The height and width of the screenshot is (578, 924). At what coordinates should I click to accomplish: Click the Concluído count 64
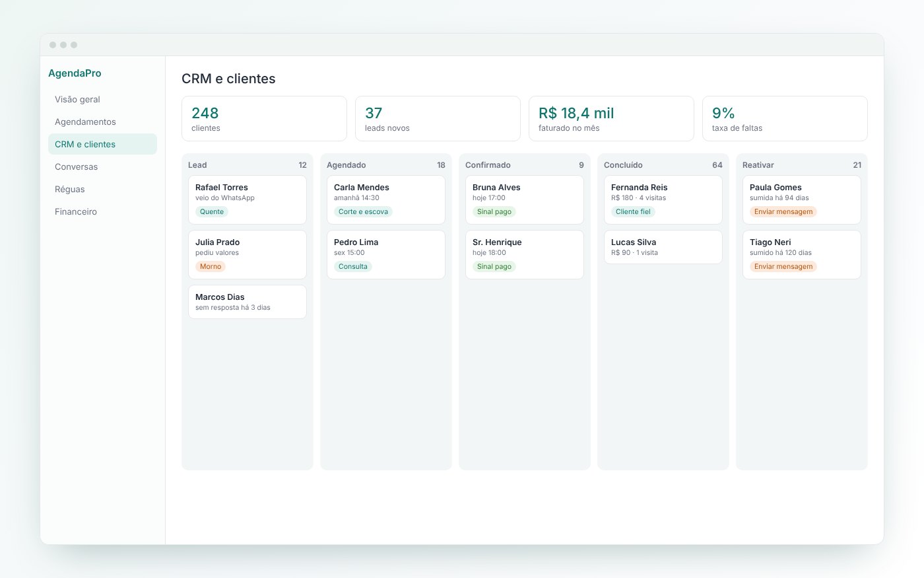pyautogui.click(x=717, y=165)
